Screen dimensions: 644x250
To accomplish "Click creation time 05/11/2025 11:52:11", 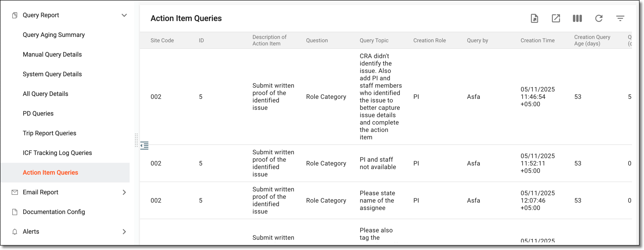I will (538, 163).
